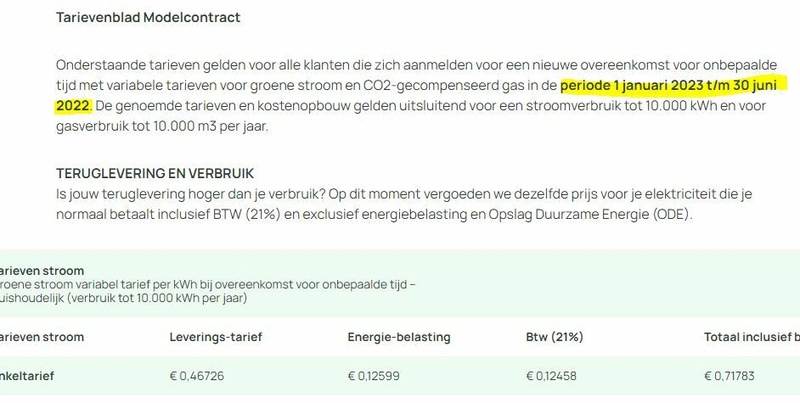Click the € 0,12599 energiebelasting value

point(373,376)
